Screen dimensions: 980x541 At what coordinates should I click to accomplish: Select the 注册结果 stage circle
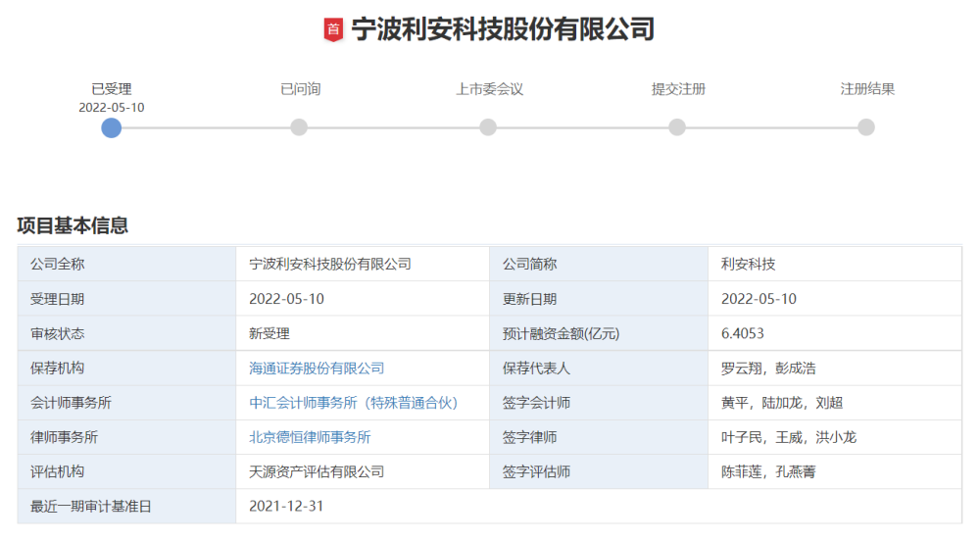tap(866, 127)
